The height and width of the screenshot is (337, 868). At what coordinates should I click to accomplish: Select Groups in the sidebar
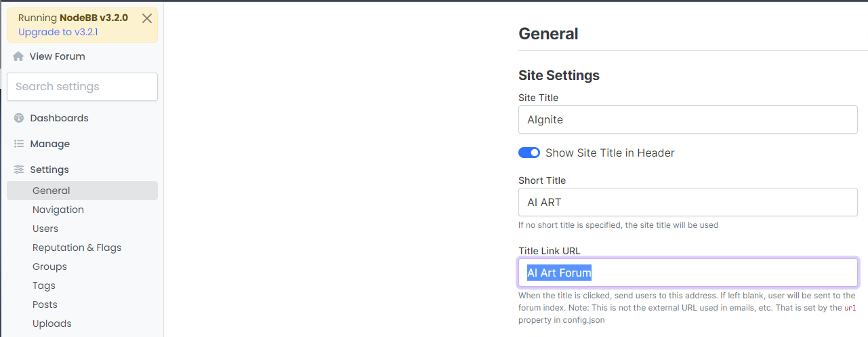tap(49, 266)
